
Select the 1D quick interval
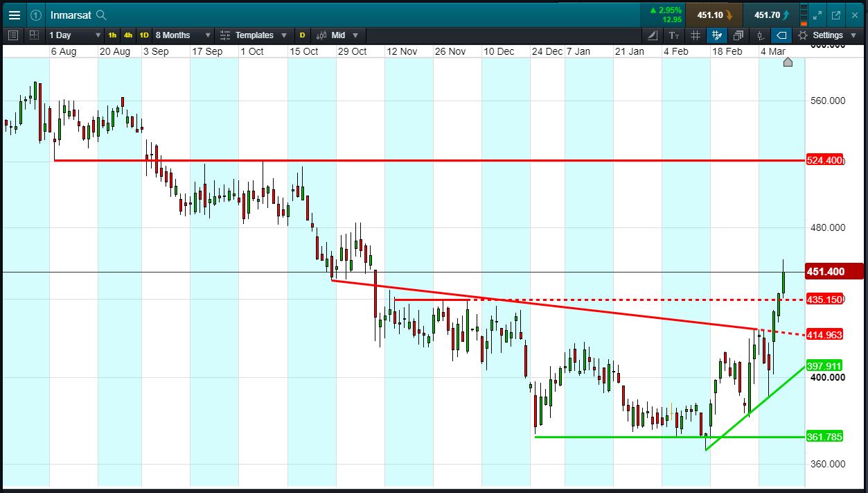click(144, 35)
